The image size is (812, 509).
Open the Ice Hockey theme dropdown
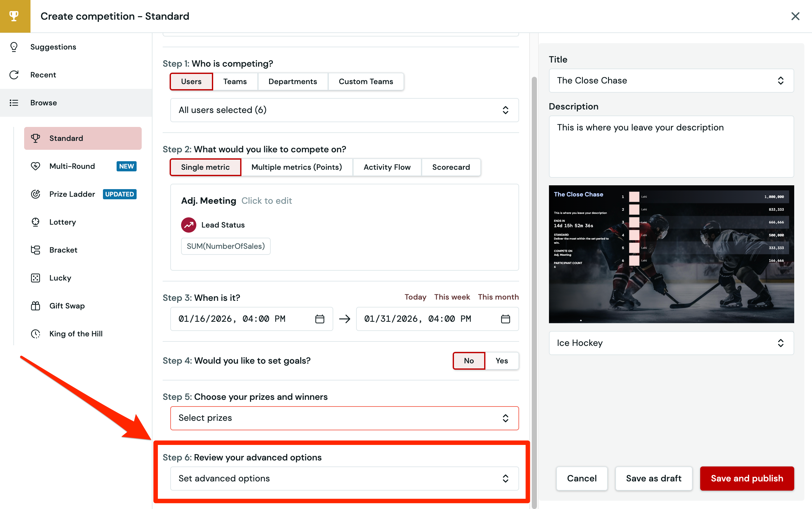coord(671,343)
